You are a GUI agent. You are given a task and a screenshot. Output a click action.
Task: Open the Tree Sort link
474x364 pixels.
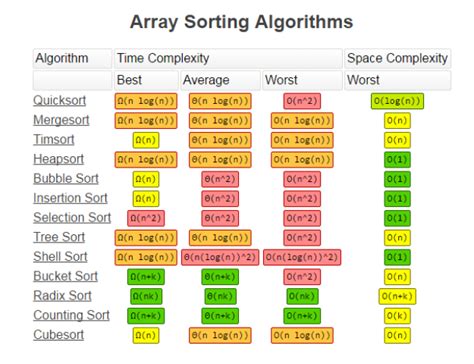coord(59,237)
